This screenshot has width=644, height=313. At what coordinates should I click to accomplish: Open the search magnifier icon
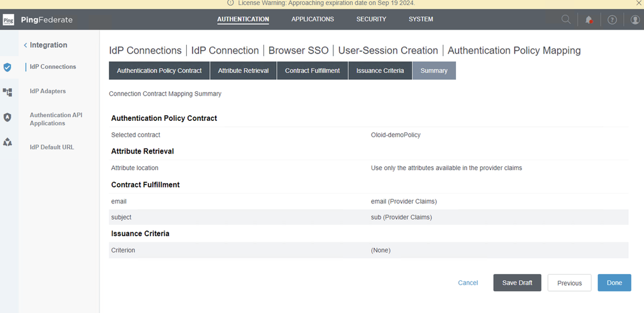(566, 20)
